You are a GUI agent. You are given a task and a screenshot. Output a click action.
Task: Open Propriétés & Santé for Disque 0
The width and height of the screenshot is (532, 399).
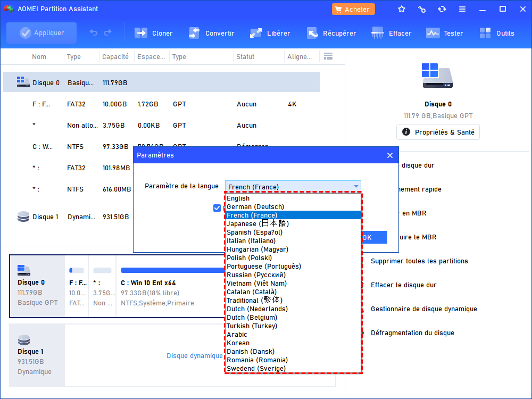(x=438, y=132)
